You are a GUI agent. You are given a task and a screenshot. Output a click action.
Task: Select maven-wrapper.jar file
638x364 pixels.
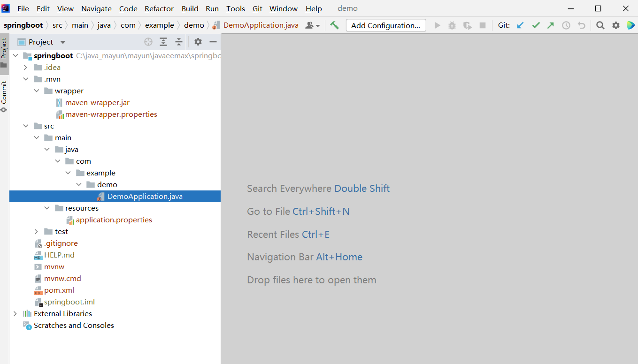click(x=97, y=103)
